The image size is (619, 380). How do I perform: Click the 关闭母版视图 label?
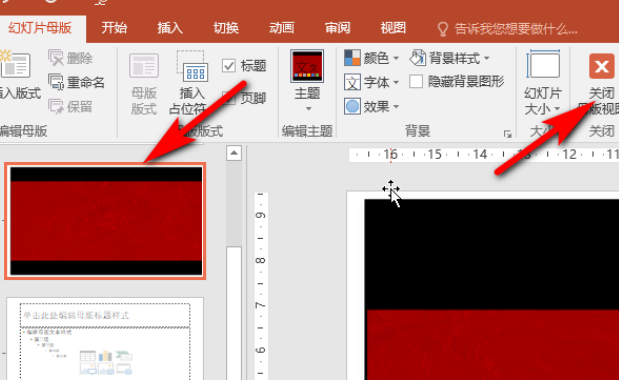598,101
